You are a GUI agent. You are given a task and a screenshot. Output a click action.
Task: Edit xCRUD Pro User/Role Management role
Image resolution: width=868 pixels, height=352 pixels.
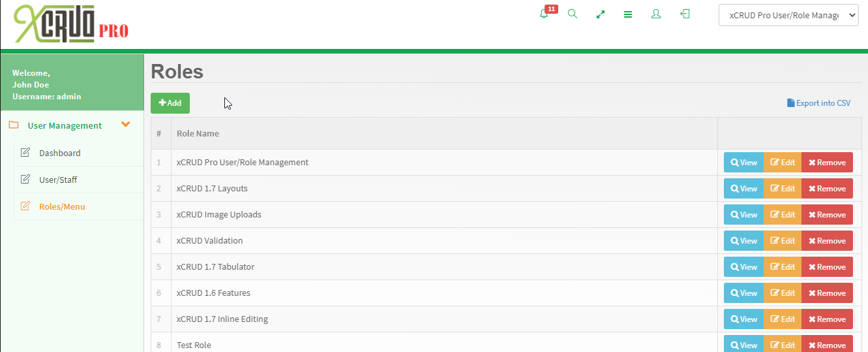pyautogui.click(x=783, y=163)
